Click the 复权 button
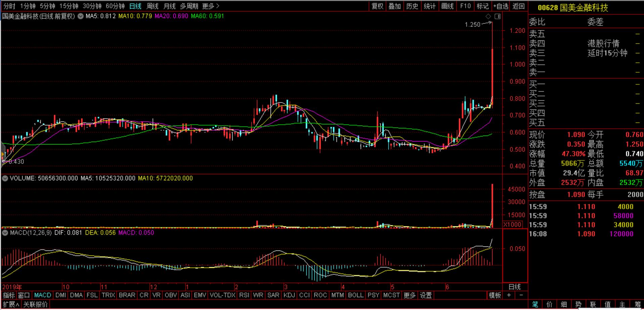The height and width of the screenshot is (310, 644). pos(377,6)
